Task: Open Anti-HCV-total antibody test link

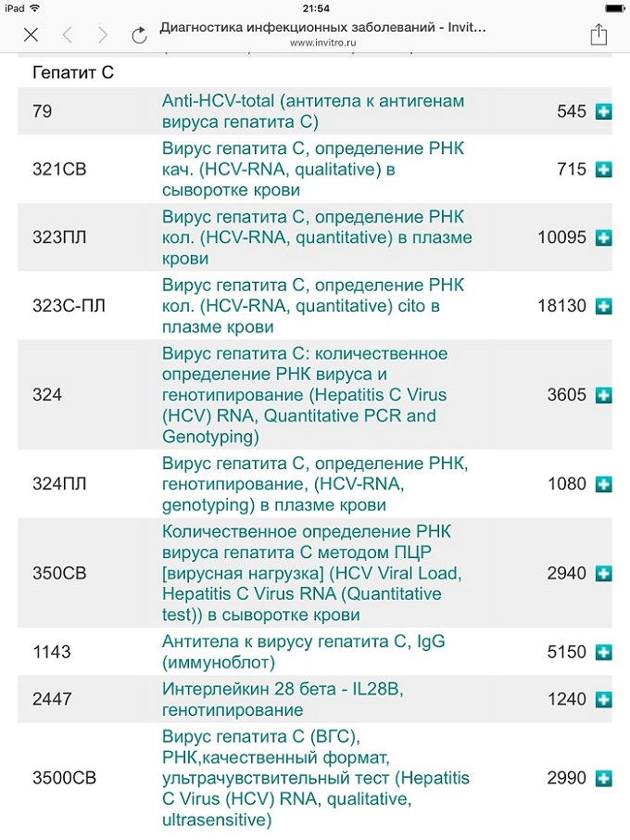Action: (313, 111)
